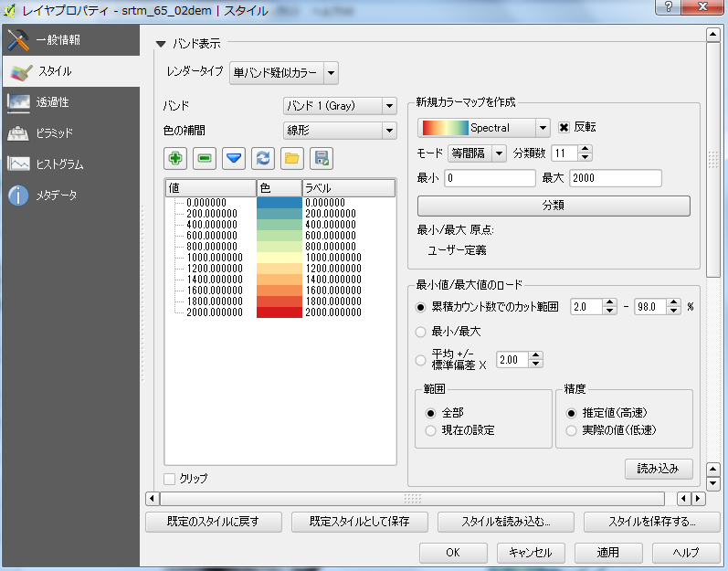
Task: Decrease the 2.0 lower cut percentage
Action: tap(609, 311)
